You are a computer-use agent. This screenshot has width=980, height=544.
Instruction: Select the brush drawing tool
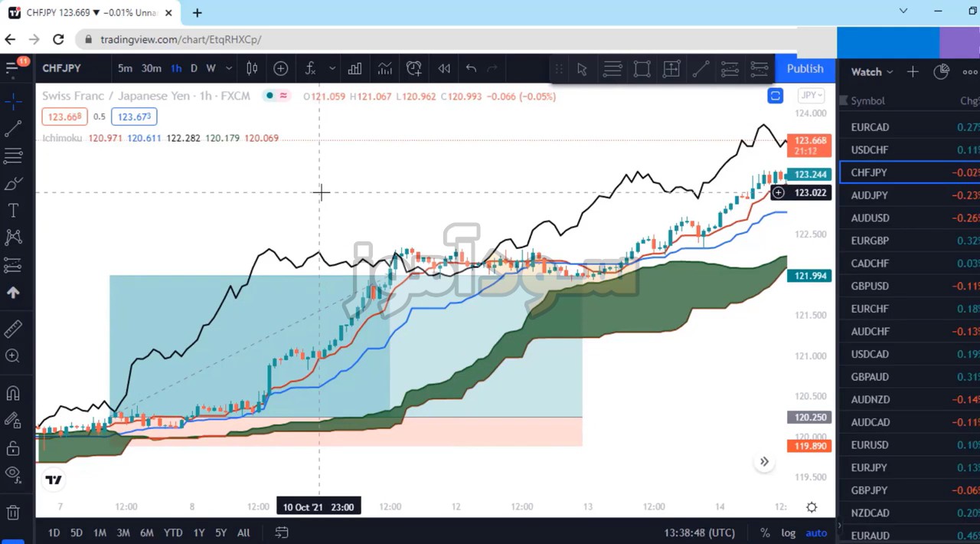point(13,184)
